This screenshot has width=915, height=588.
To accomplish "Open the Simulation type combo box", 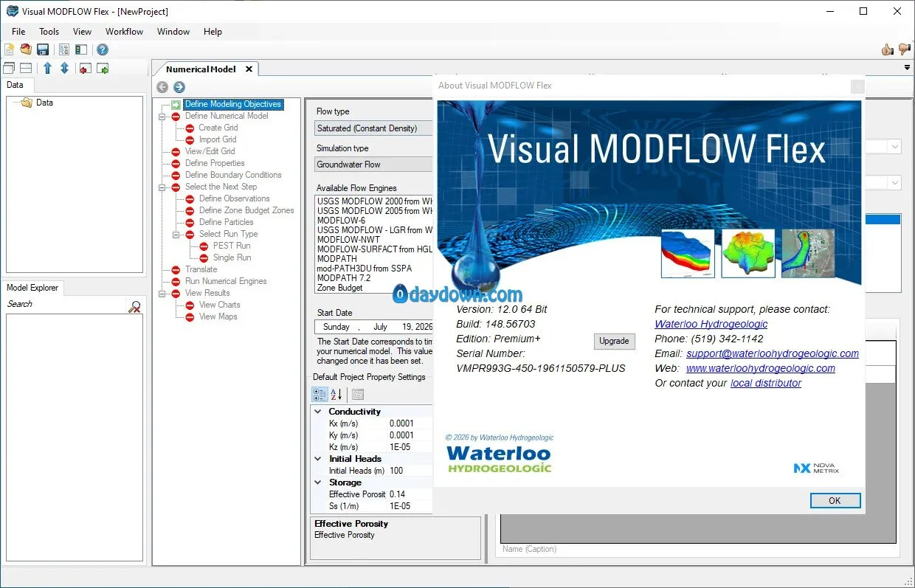I will (x=373, y=165).
